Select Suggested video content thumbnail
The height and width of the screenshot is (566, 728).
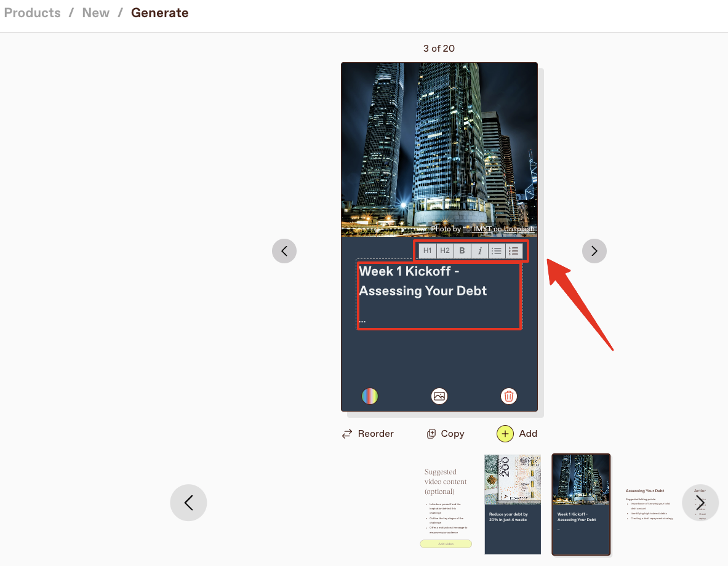pos(446,504)
